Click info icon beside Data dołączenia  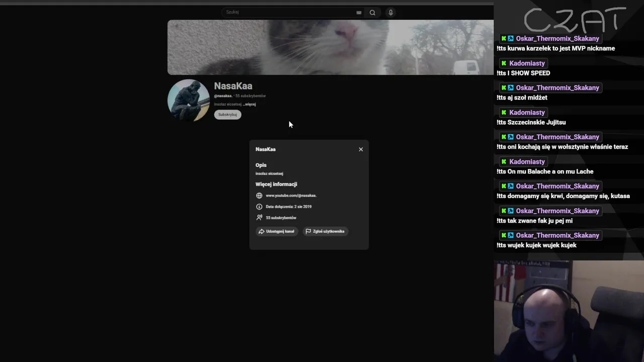pos(259,207)
